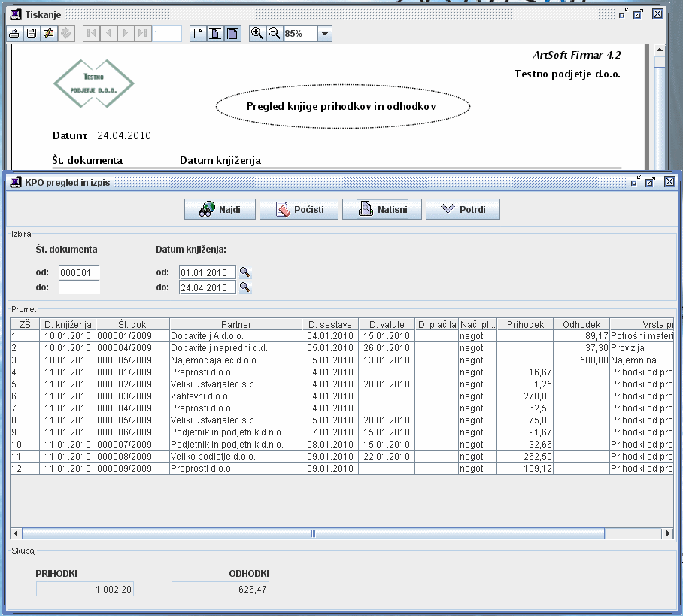
Task: Toggle fit width page view
Action: tap(215, 34)
